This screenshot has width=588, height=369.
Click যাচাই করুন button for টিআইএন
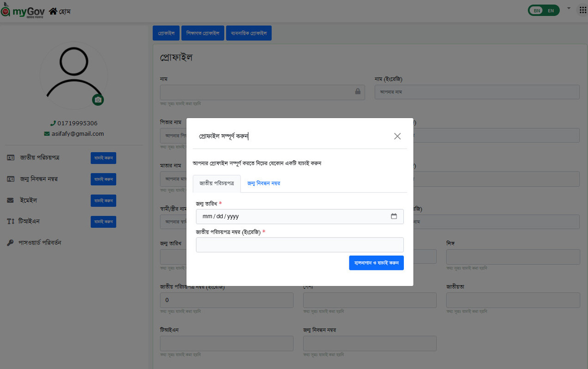coord(103,222)
